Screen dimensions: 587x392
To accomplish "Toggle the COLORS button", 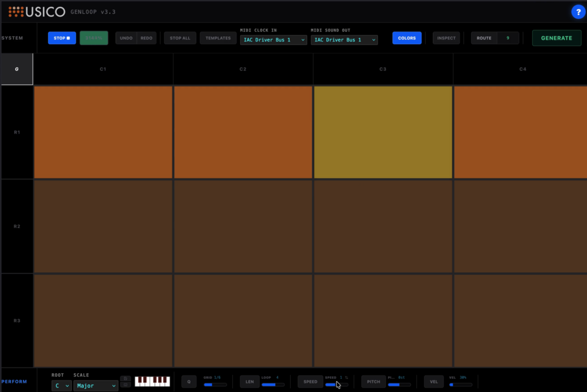I will point(406,38).
